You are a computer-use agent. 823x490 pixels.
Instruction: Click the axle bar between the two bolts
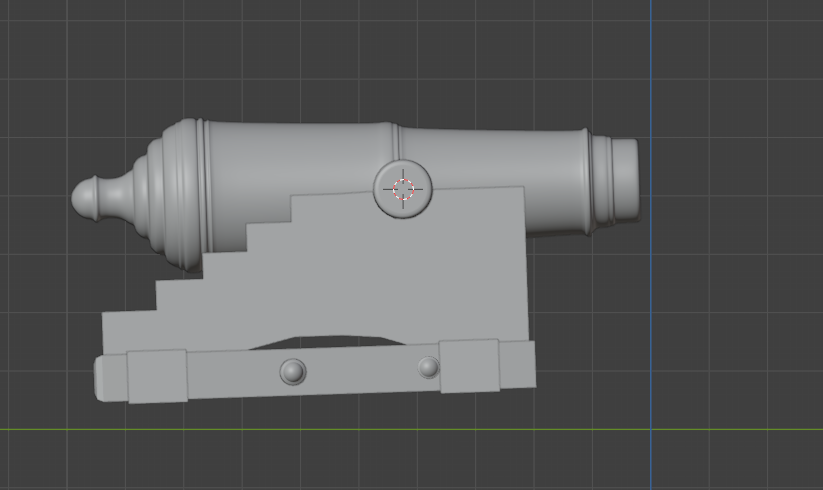click(360, 371)
